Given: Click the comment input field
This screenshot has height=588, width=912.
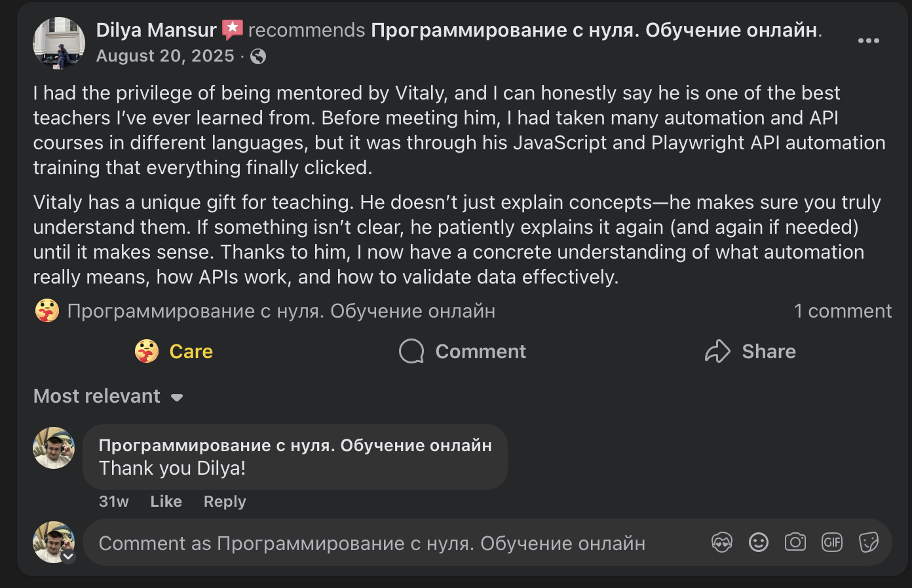Looking at the screenshot, I should tap(393, 543).
